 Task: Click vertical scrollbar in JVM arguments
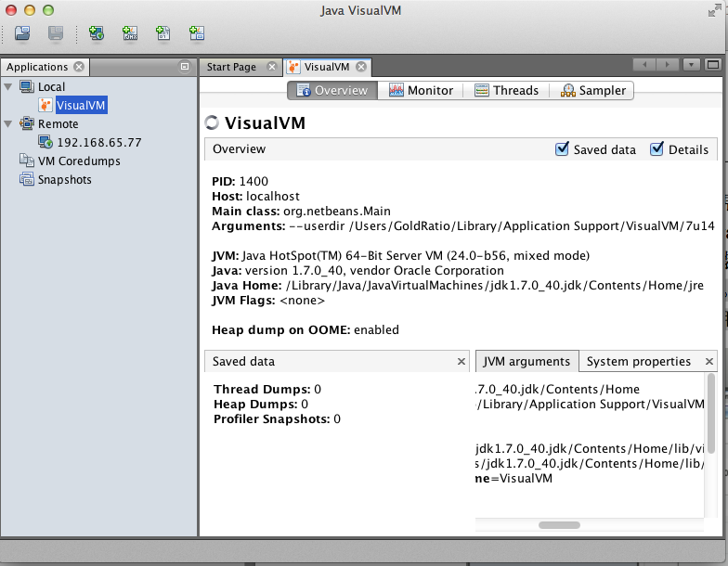[x=710, y=414]
